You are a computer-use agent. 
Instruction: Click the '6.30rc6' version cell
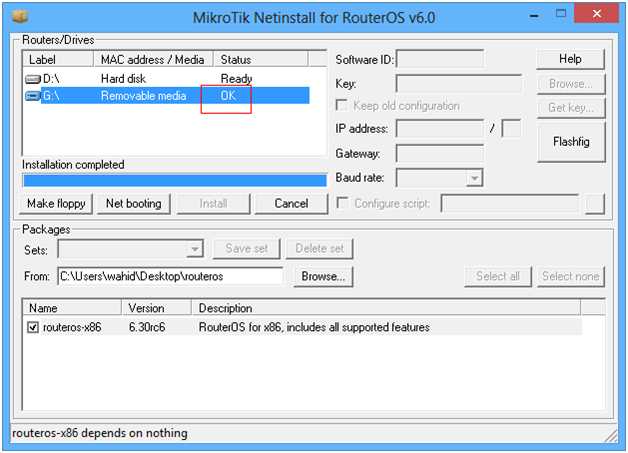pos(147,327)
